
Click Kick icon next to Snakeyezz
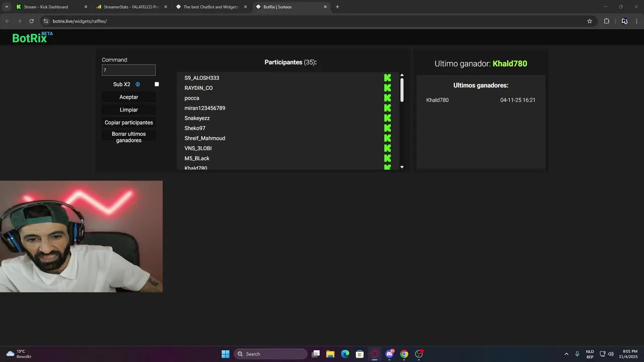point(387,118)
